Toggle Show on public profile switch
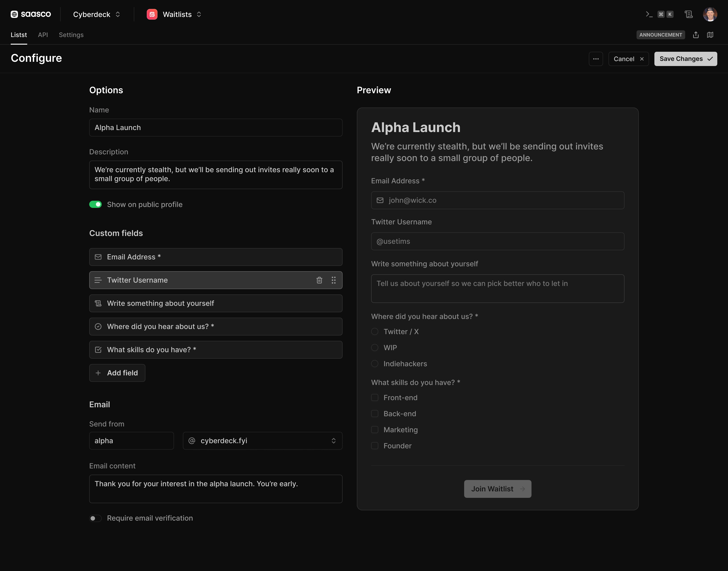The height and width of the screenshot is (571, 728). coord(95,204)
